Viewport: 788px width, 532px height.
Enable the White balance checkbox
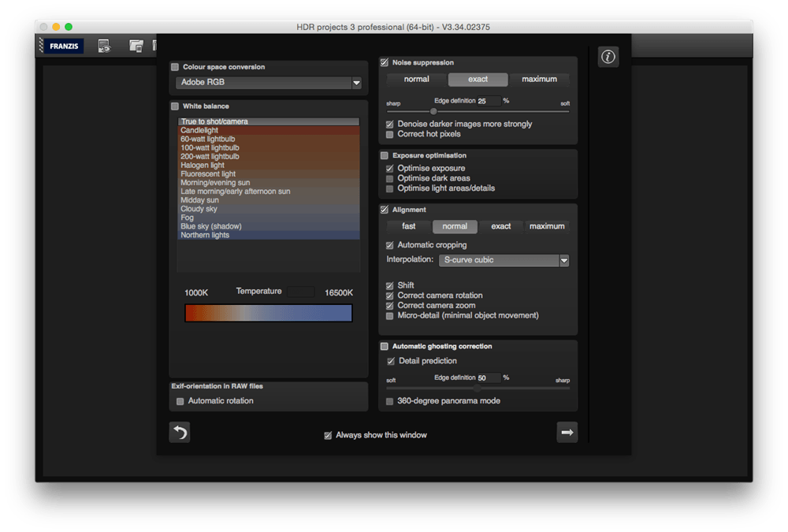[x=175, y=106]
